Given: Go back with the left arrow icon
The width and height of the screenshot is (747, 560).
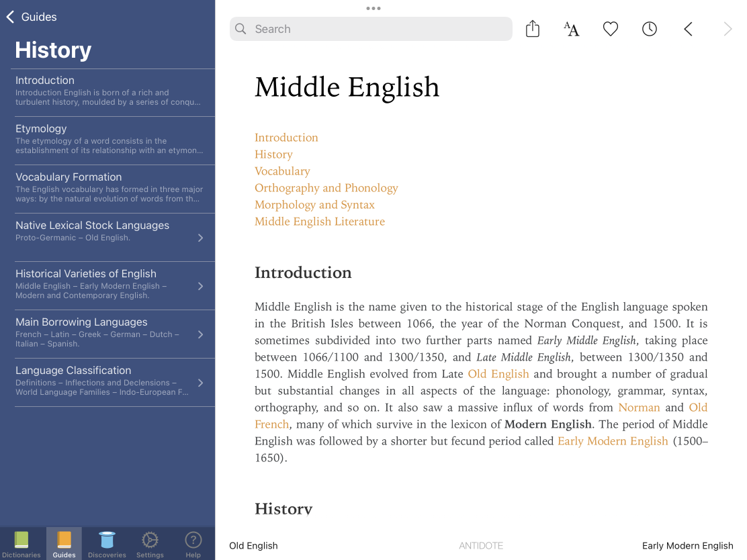Looking at the screenshot, I should [x=688, y=29].
